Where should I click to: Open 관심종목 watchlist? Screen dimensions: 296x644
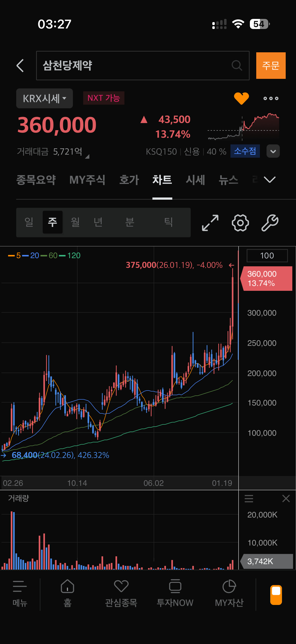tap(121, 594)
